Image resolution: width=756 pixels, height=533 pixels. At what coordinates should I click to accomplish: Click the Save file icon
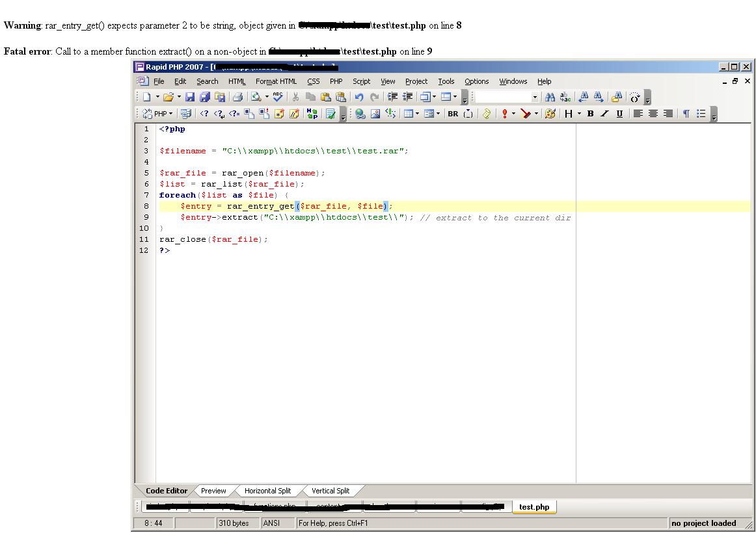tap(190, 97)
